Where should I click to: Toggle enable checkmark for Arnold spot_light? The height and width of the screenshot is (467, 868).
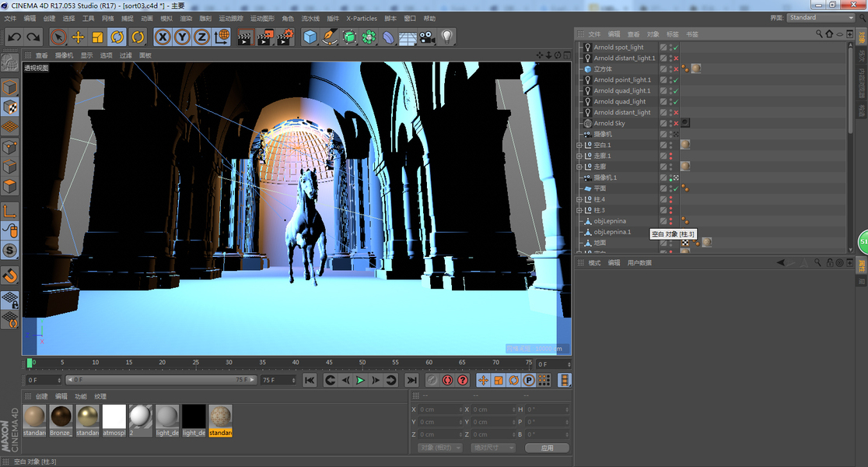point(676,47)
